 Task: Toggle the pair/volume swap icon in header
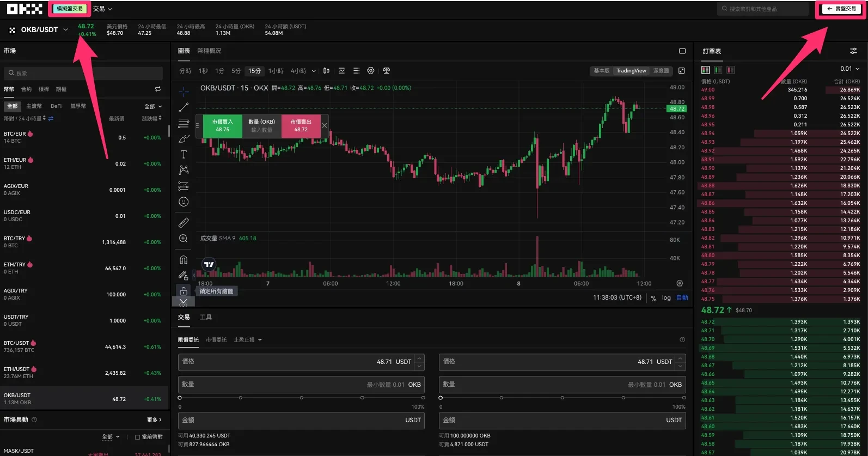coord(51,118)
